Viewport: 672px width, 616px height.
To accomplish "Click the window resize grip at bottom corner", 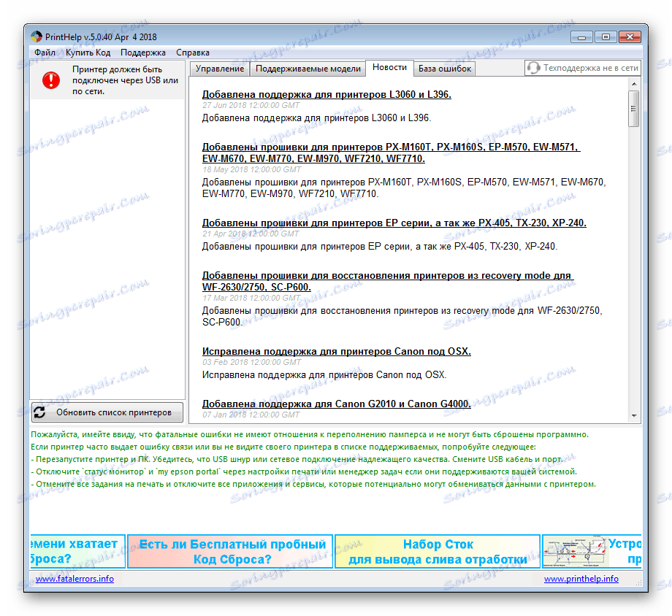I will (x=638, y=582).
